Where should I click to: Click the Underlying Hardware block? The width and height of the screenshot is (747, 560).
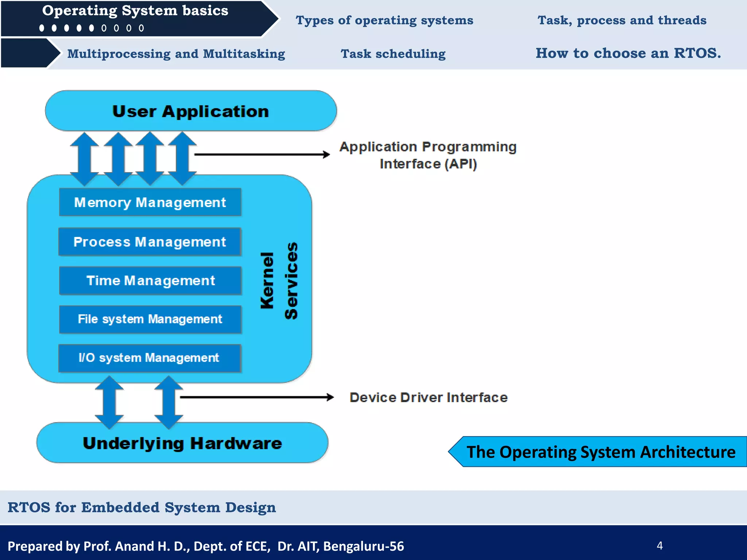[182, 443]
